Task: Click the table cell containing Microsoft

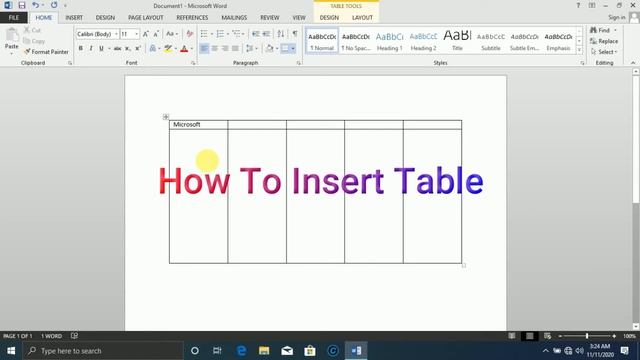Action: pyautogui.click(x=198, y=124)
